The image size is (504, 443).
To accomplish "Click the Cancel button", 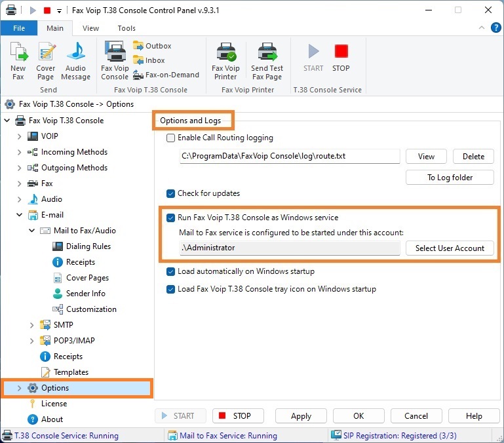I will coord(416,416).
